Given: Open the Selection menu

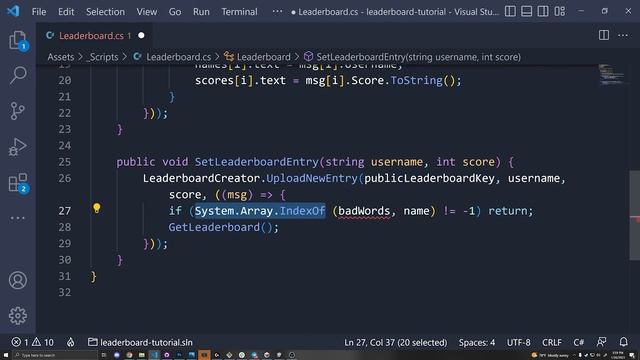Looking at the screenshot, I should tap(105, 11).
